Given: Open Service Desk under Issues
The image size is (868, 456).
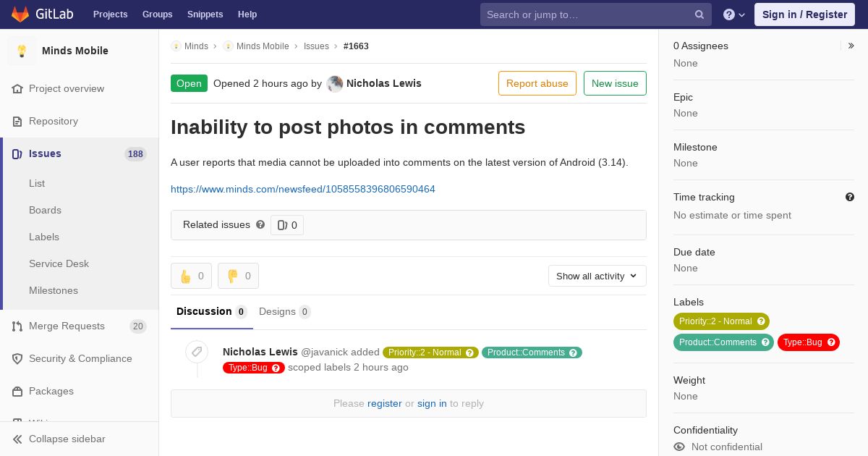Looking at the screenshot, I should click(59, 264).
